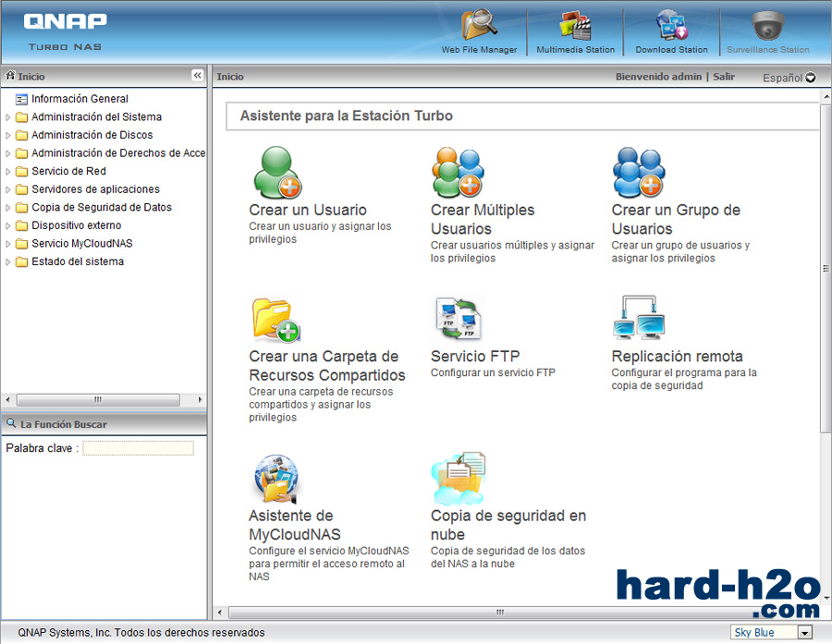Screen dimensions: 832x644
Task: Click the main pane vertical scrollbar thumb
Action: (x=826, y=268)
